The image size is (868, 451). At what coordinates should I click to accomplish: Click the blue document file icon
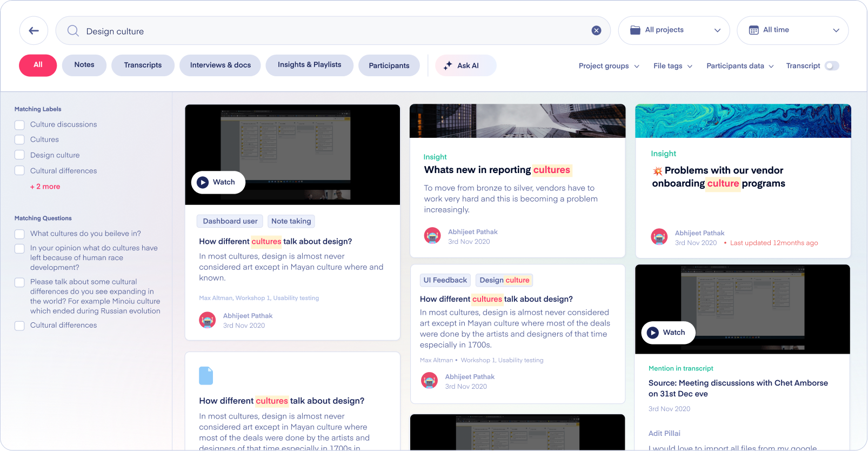coord(206,376)
